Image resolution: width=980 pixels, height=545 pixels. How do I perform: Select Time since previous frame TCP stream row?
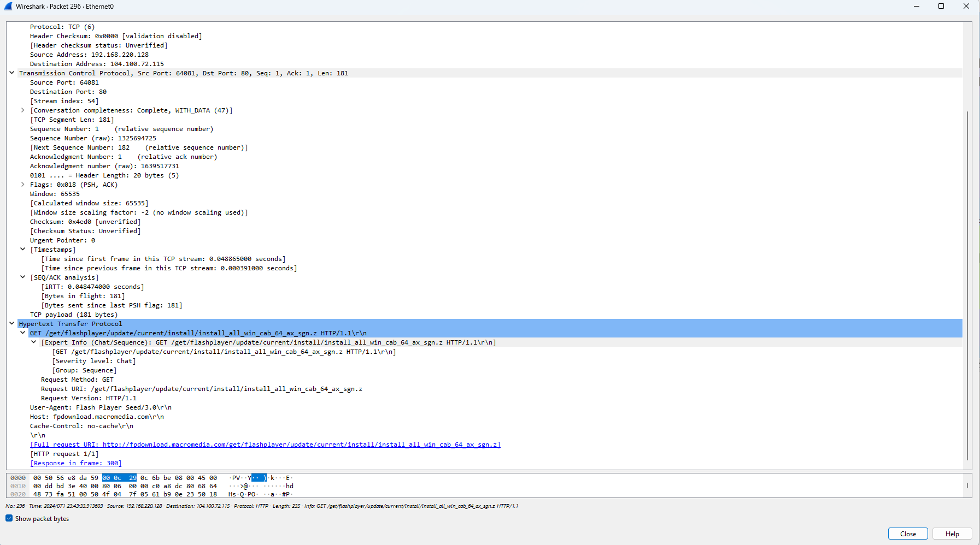(x=169, y=268)
